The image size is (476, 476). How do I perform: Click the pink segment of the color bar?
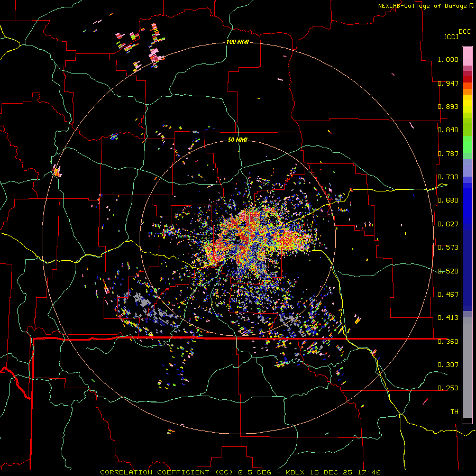[x=467, y=57]
